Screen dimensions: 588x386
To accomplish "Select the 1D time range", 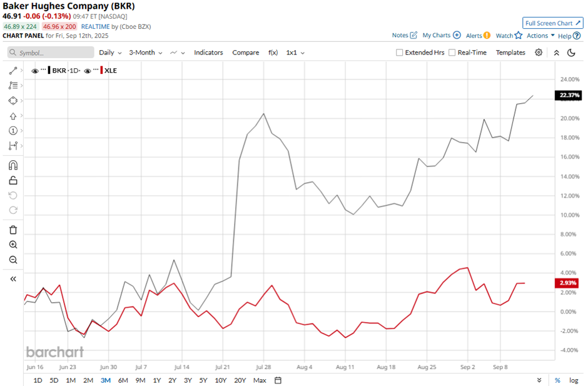I will [x=38, y=380].
